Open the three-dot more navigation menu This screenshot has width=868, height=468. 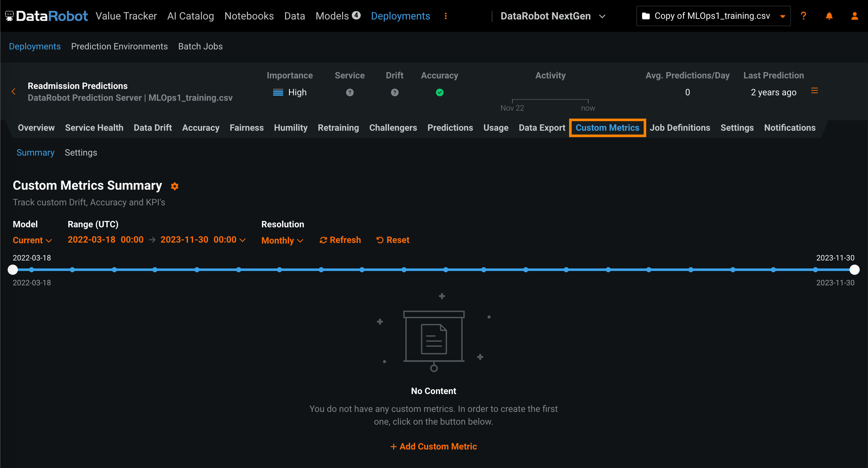[x=445, y=16]
